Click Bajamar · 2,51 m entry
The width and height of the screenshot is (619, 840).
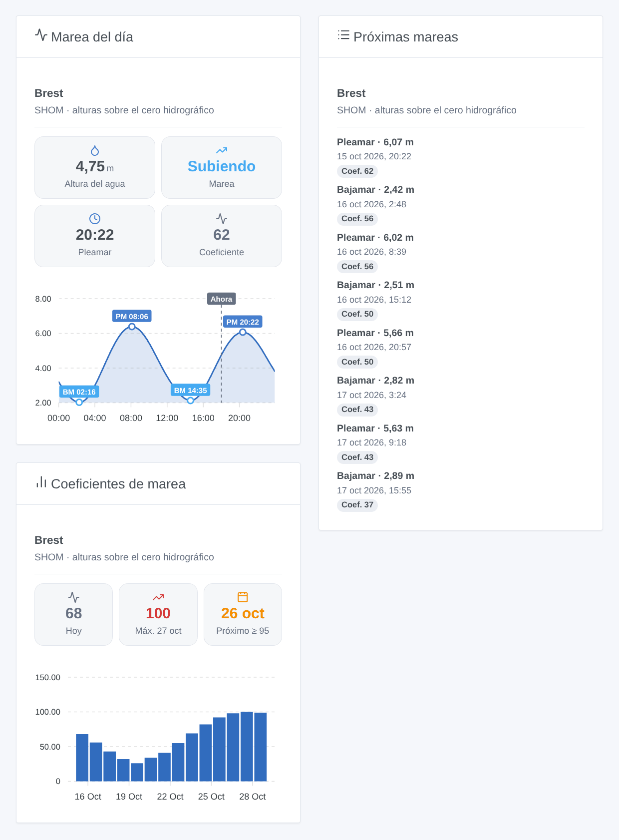click(x=375, y=285)
